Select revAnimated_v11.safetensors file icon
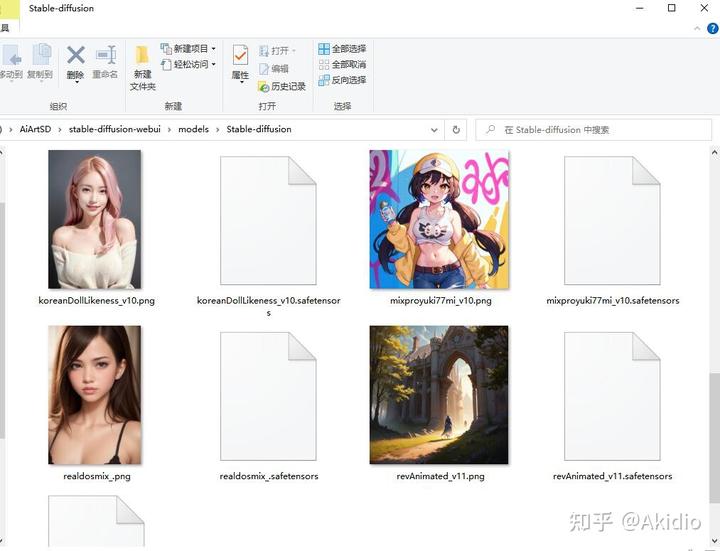720x551 pixels. tap(612, 396)
